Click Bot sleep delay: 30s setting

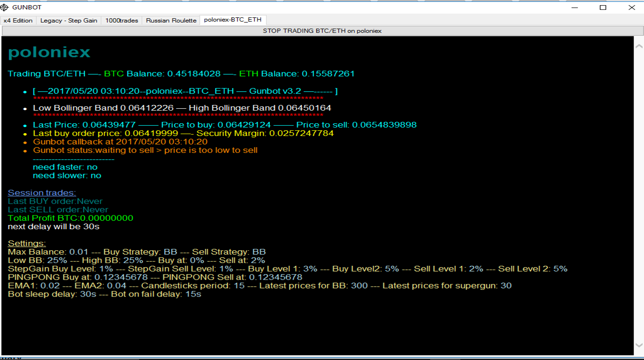click(52, 294)
